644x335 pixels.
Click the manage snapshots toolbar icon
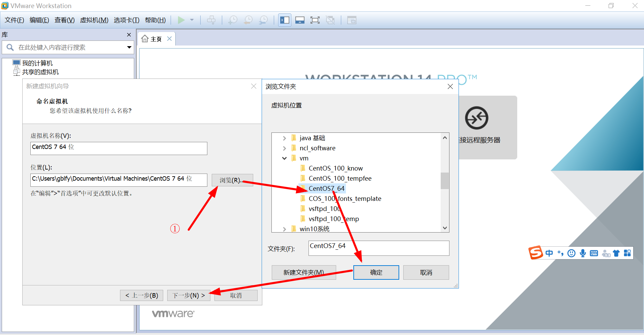tap(263, 20)
